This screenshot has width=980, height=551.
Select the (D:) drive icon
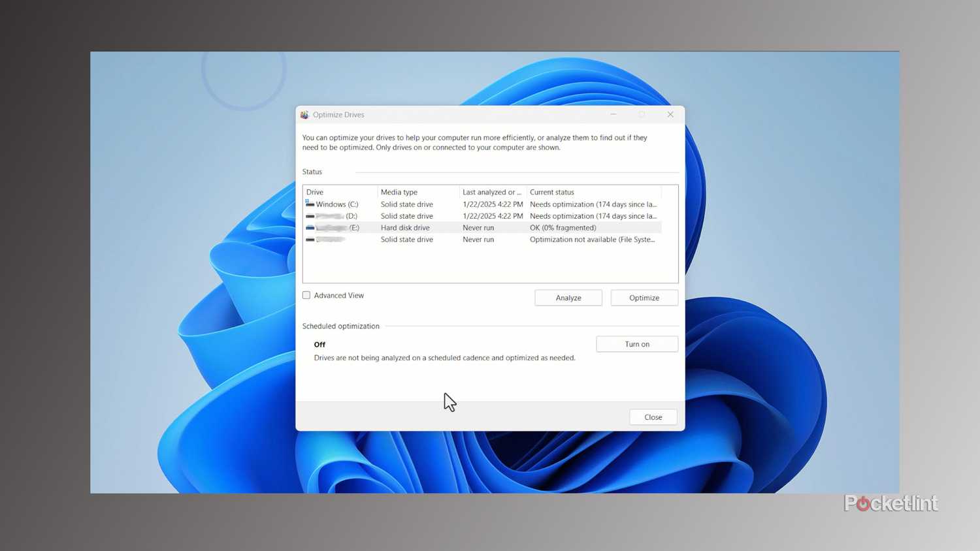[x=310, y=216]
